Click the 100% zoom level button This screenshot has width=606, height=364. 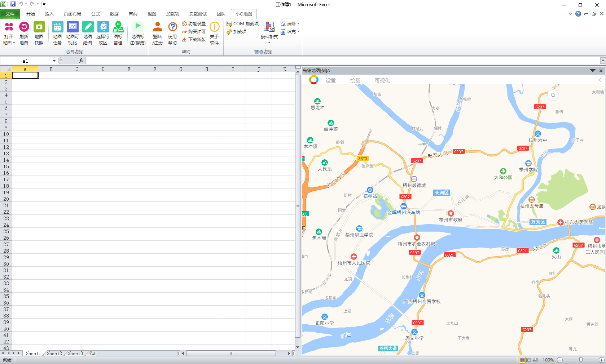548,360
